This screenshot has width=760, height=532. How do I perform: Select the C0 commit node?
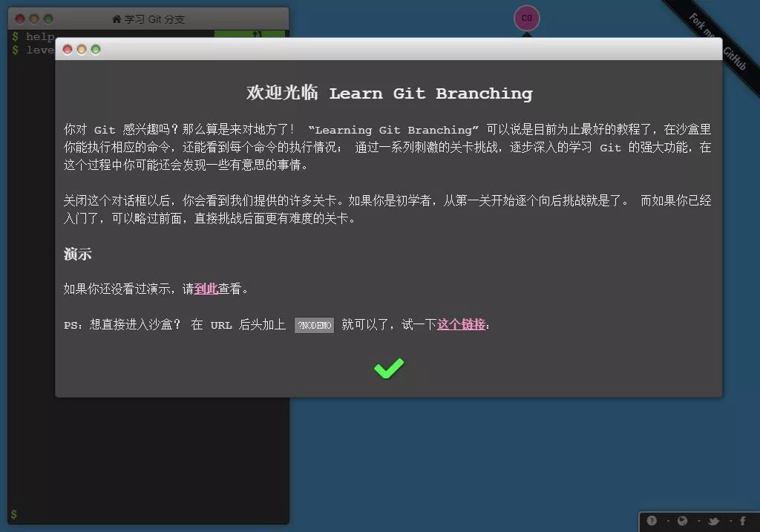click(x=526, y=18)
